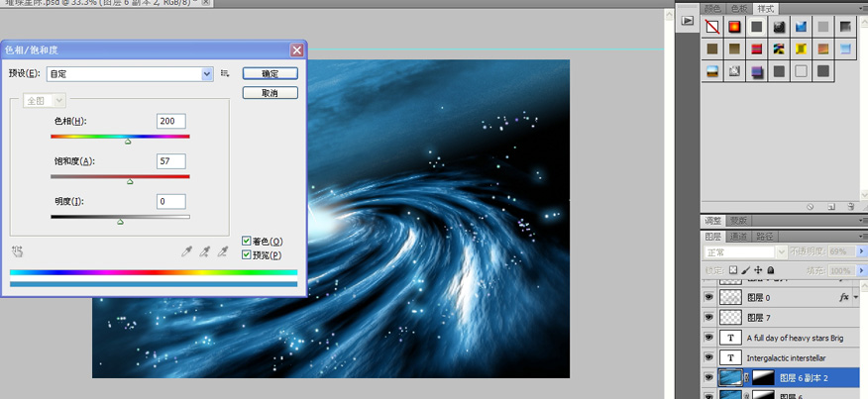The width and height of the screenshot is (868, 399).
Task: Apply the light blue glass style preset
Action: 845,50
